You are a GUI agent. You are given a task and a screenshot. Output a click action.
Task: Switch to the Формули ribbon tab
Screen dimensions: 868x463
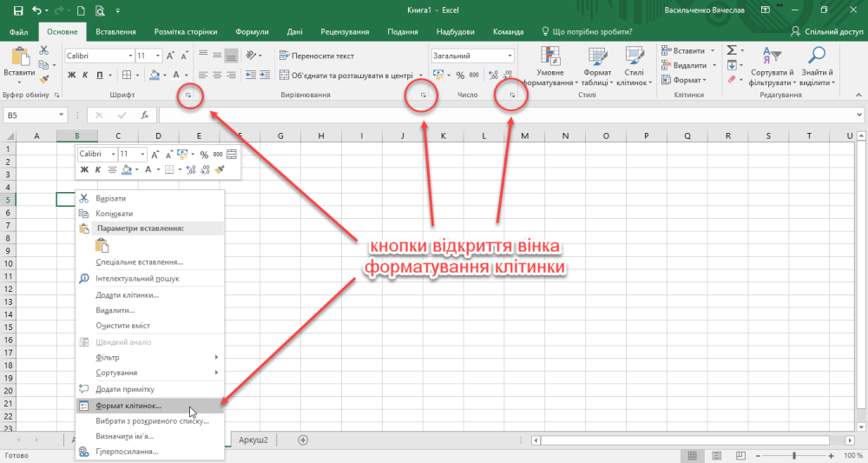coord(252,31)
